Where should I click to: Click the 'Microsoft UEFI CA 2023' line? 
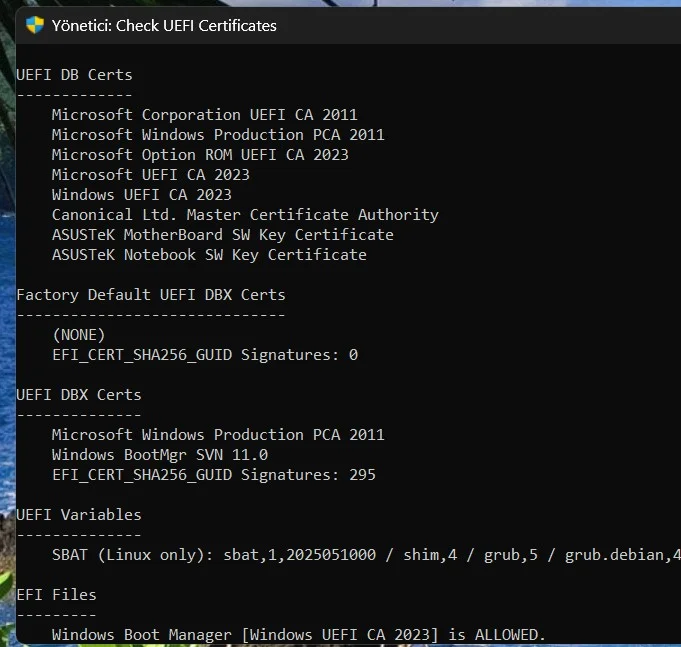pyautogui.click(x=151, y=175)
